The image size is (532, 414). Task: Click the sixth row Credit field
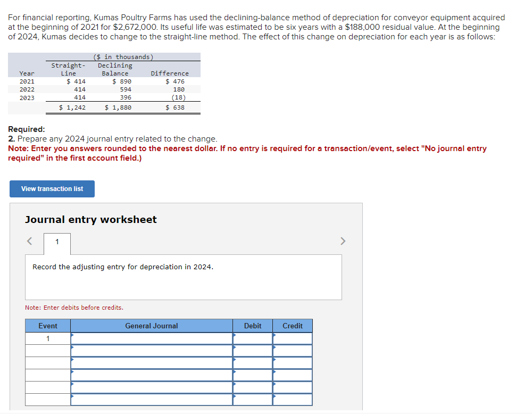click(x=293, y=400)
